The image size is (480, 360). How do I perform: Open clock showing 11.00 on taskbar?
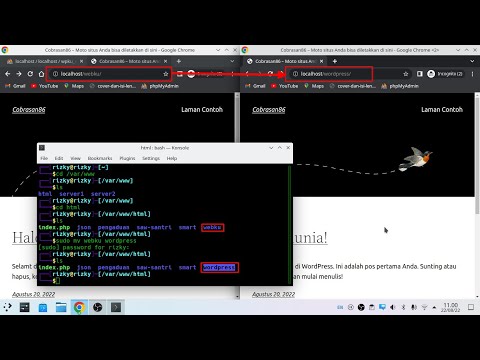450,307
